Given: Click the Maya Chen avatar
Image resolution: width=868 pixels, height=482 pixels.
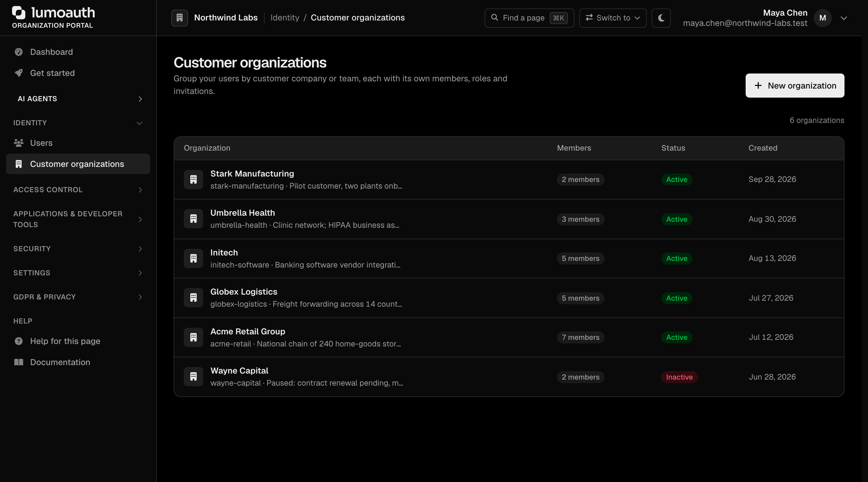Looking at the screenshot, I should pos(822,18).
